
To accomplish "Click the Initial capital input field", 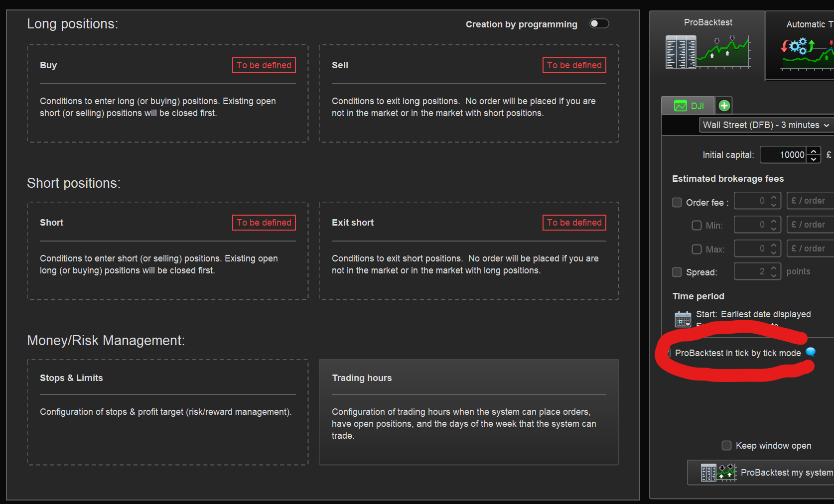I will tap(784, 155).
